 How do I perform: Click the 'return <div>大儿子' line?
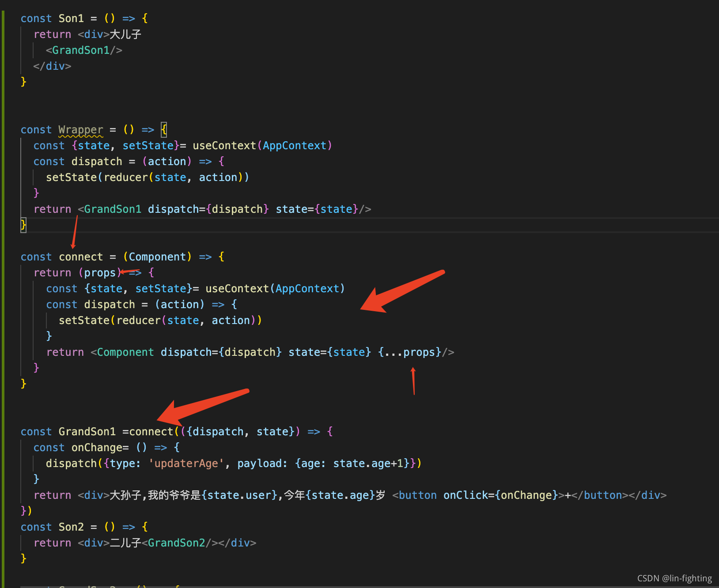tap(87, 34)
